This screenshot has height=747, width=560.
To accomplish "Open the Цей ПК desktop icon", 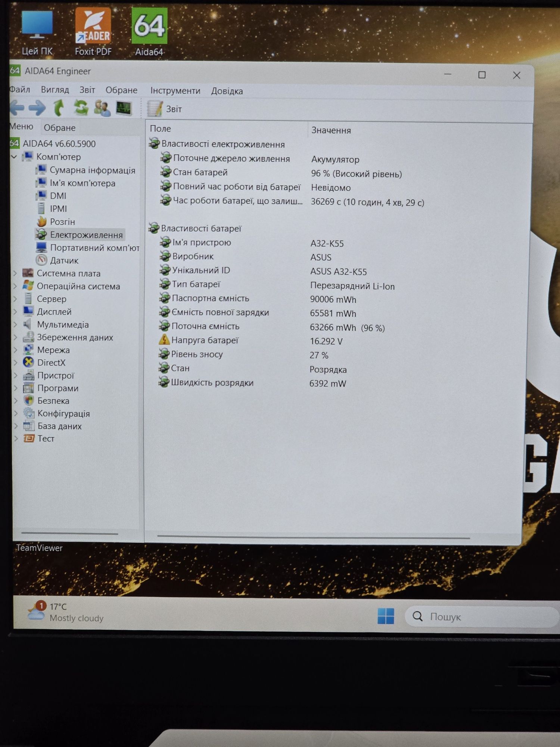I will tap(37, 33).
